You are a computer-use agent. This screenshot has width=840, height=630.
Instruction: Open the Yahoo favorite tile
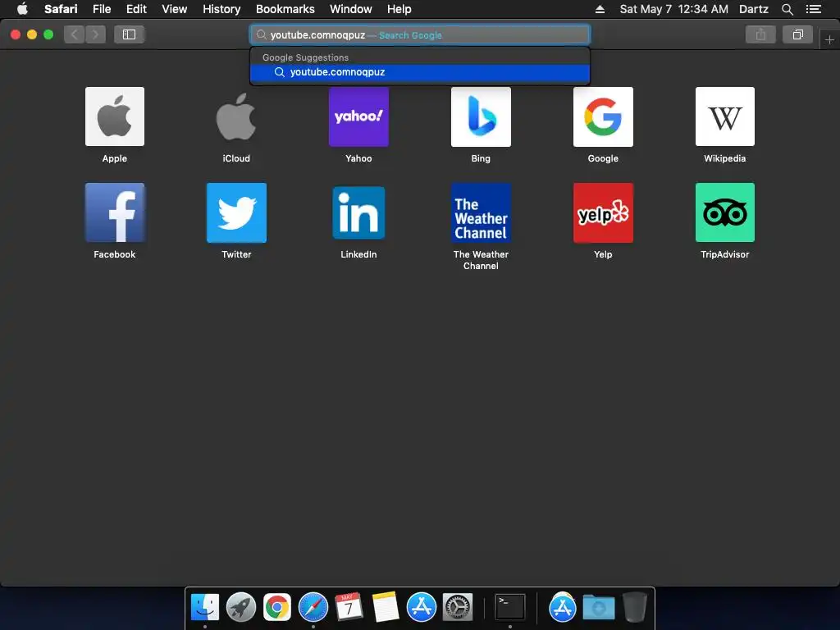358,116
